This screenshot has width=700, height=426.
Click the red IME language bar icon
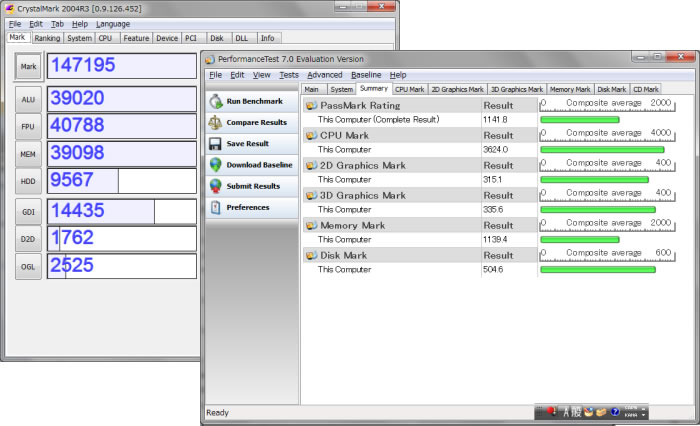552,411
